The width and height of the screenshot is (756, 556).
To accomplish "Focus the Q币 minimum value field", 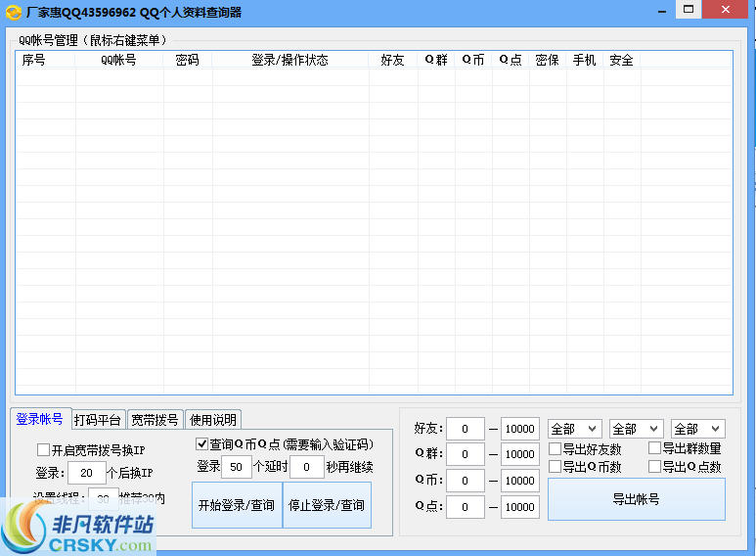I will point(466,481).
